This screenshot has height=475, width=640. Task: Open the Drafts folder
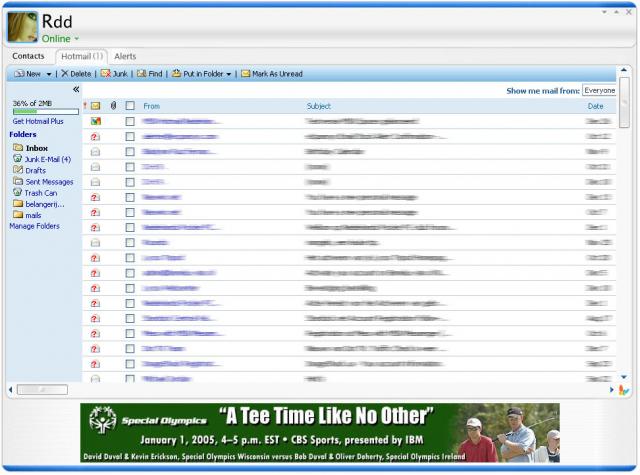[29, 170]
